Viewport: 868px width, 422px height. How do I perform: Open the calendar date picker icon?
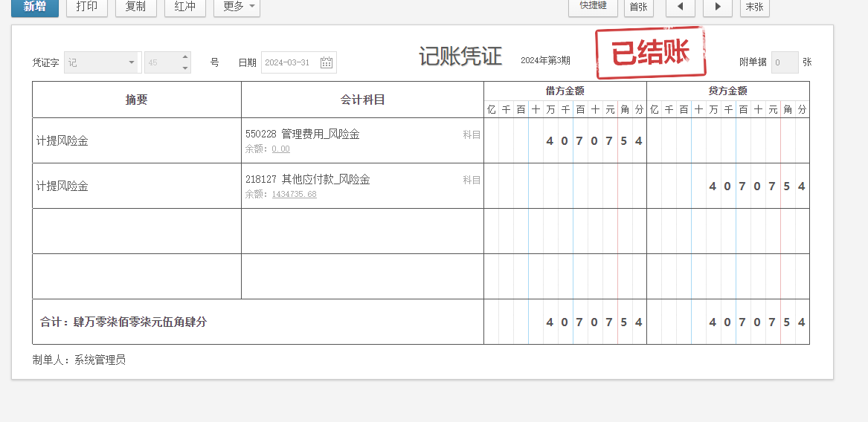(x=326, y=62)
